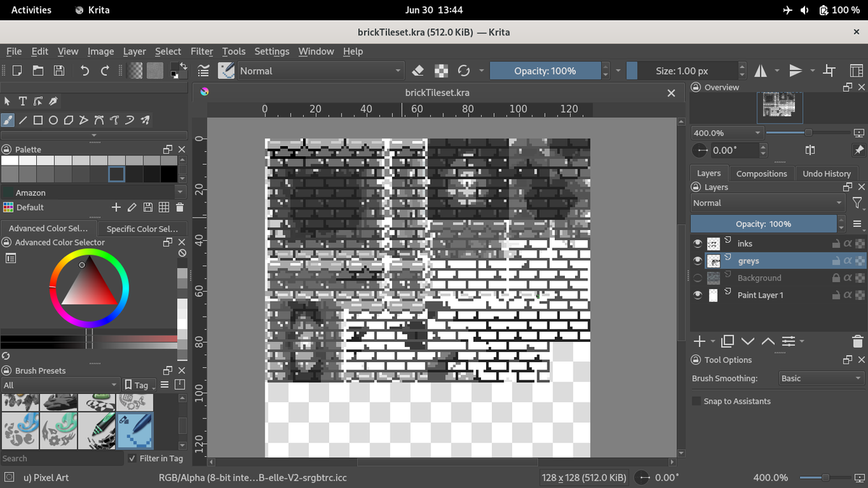Toggle eraser mode

tap(417, 71)
